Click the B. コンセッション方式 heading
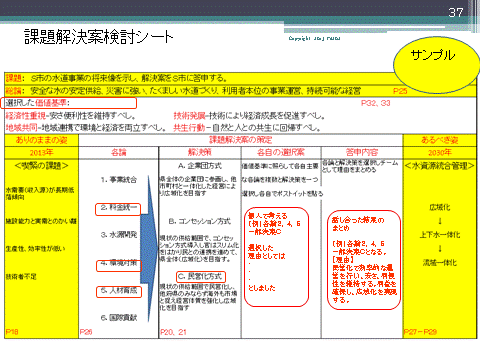The width and height of the screenshot is (480, 360). (x=200, y=221)
